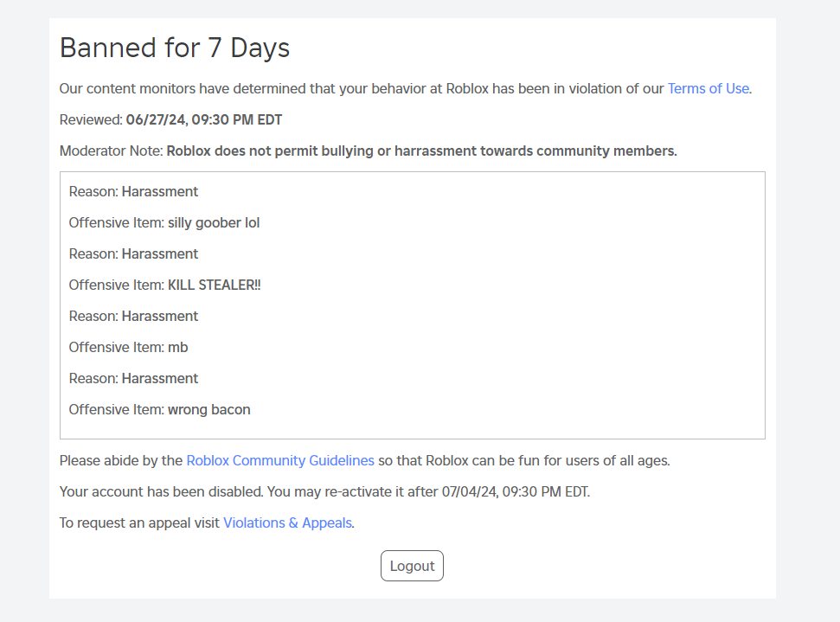
Task: Select the content monitors violation statement
Action: pyautogui.click(x=363, y=88)
